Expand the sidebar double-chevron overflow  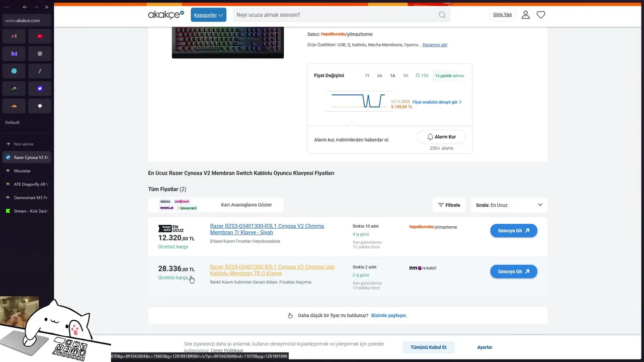(x=46, y=7)
